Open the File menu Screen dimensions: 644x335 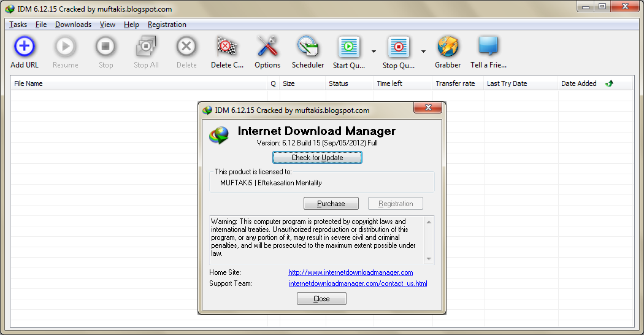[x=41, y=25]
